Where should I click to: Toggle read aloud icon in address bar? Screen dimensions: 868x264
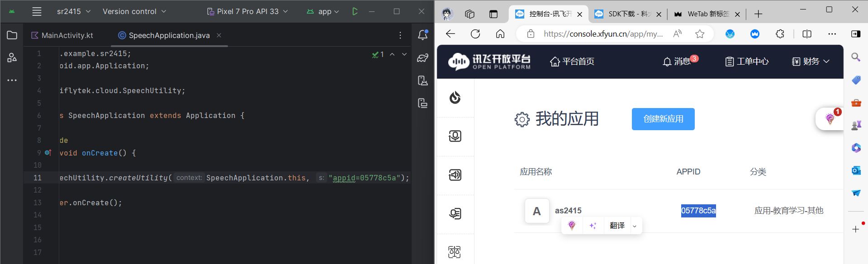[x=678, y=34]
